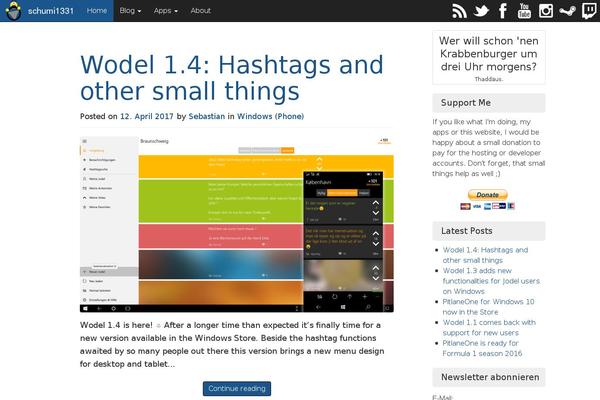Open the About page
Viewport: 600px width, 400px height.
201,11
